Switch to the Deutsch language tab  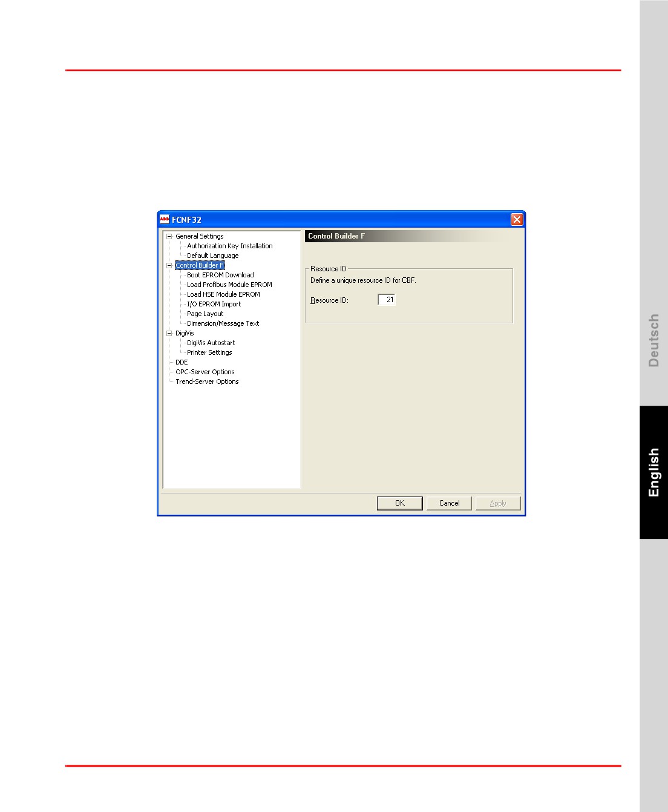653,340
